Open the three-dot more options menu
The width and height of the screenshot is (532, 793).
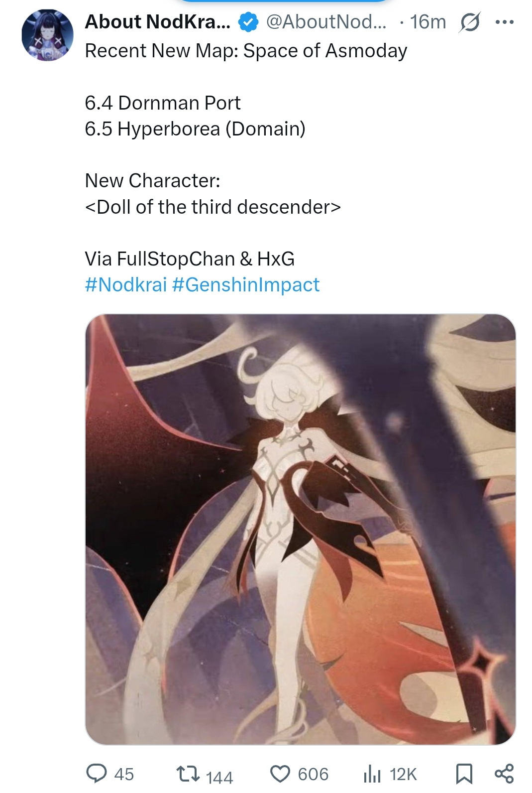click(x=504, y=22)
